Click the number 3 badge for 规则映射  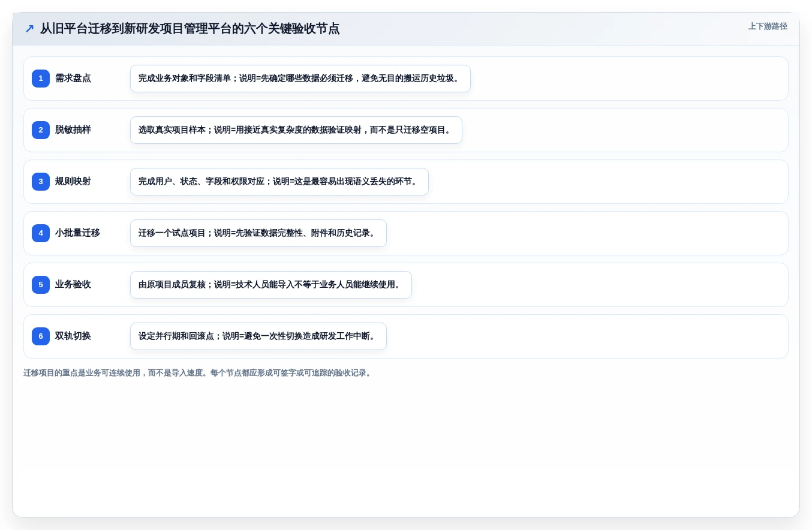41,182
